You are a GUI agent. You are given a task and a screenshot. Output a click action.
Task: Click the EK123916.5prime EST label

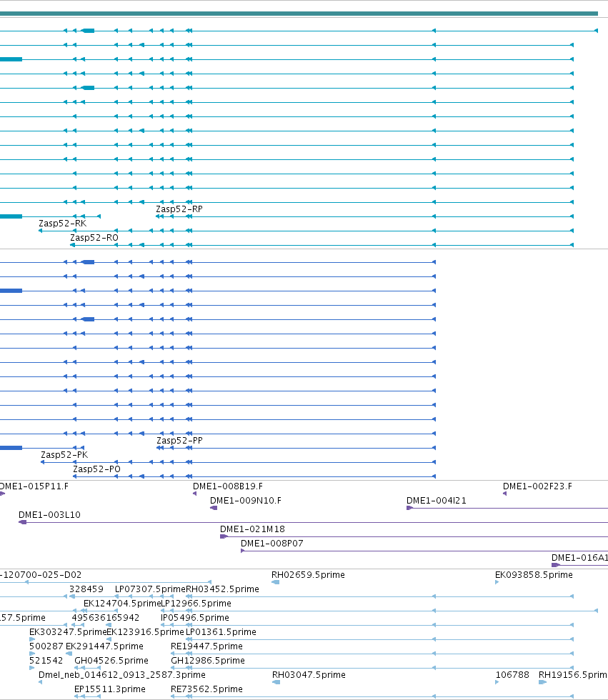(145, 632)
